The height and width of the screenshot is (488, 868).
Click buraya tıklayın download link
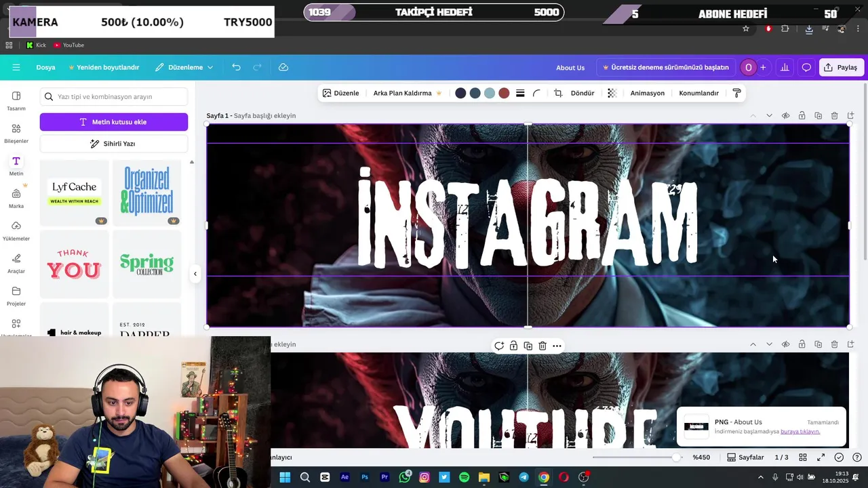(800, 432)
